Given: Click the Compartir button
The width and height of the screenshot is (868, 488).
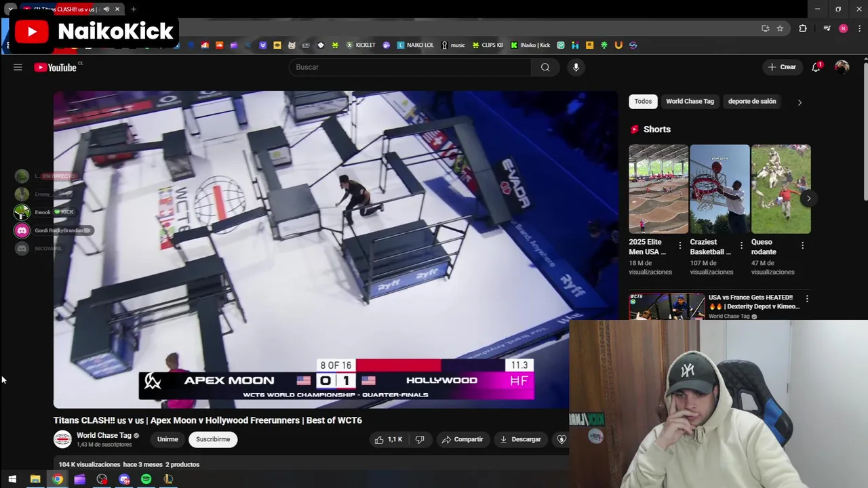Looking at the screenshot, I should (x=462, y=439).
